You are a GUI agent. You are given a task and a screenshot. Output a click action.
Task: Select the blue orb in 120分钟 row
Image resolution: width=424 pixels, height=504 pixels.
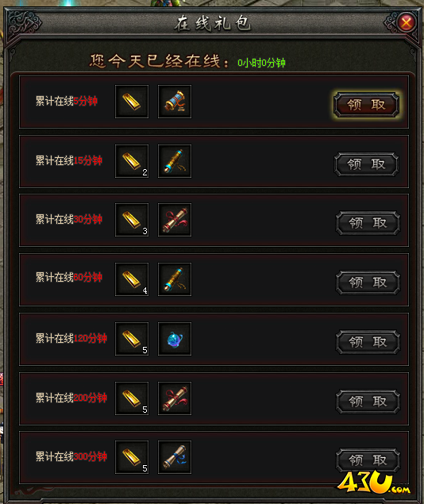coord(175,339)
